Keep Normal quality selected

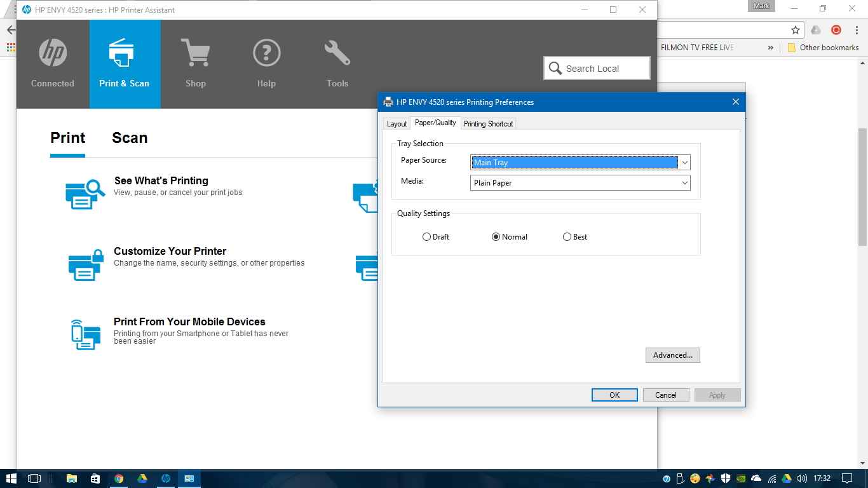coord(496,236)
